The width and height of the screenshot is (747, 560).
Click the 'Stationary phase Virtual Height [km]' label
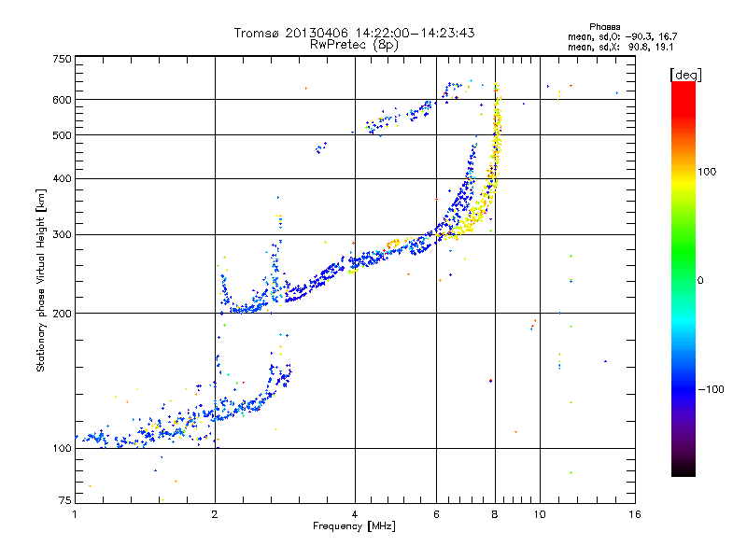[41, 280]
